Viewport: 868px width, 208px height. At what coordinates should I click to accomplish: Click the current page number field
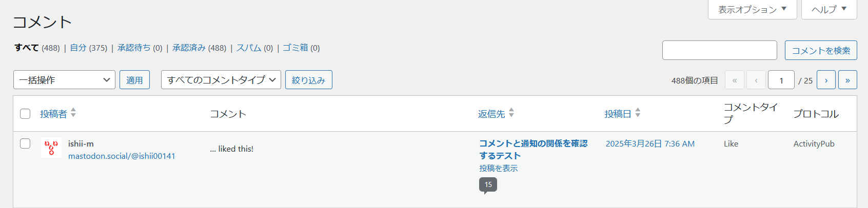click(x=781, y=80)
